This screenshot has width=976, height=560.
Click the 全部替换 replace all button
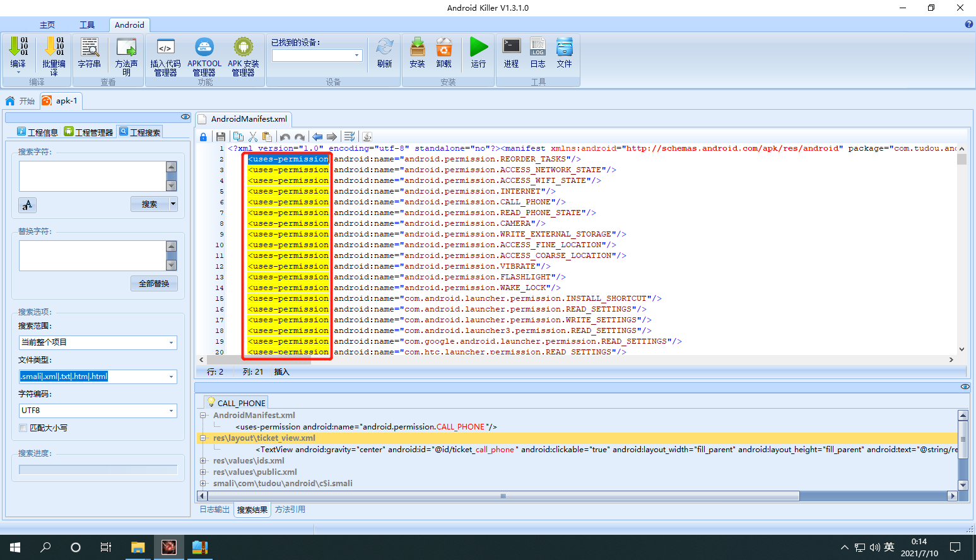pyautogui.click(x=154, y=284)
